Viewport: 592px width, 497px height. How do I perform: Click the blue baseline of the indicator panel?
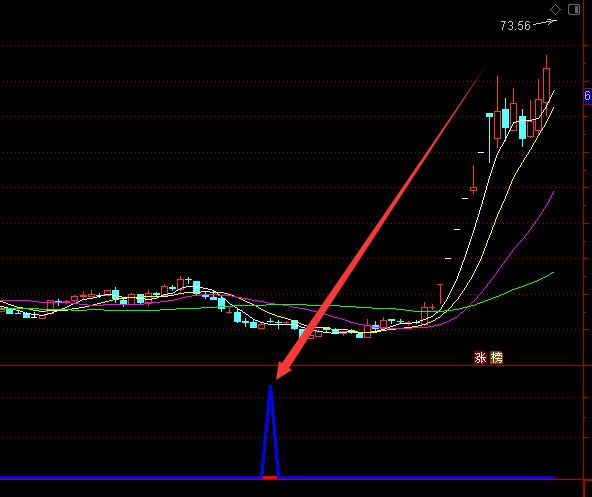pos(278,478)
